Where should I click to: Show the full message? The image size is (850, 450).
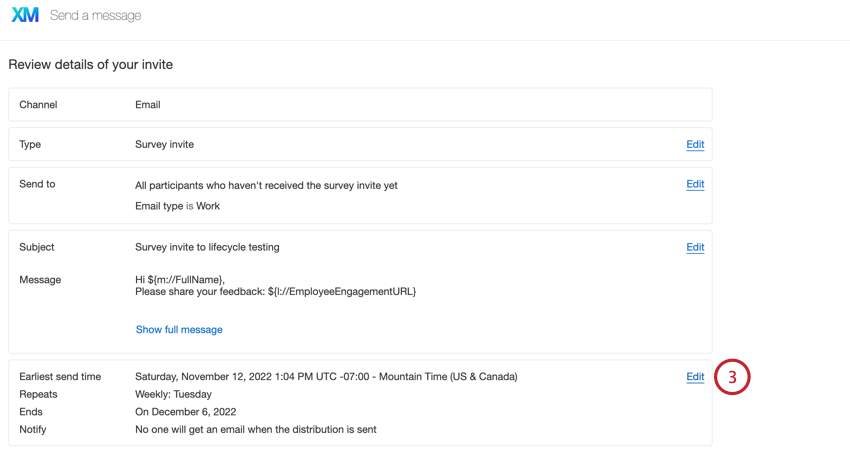(x=179, y=329)
